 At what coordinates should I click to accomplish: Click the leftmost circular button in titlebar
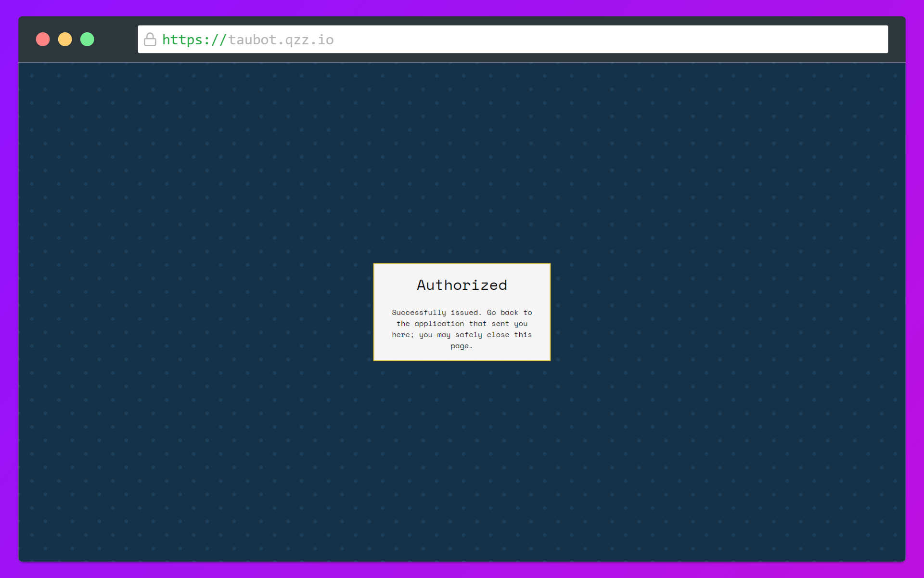coord(43,39)
